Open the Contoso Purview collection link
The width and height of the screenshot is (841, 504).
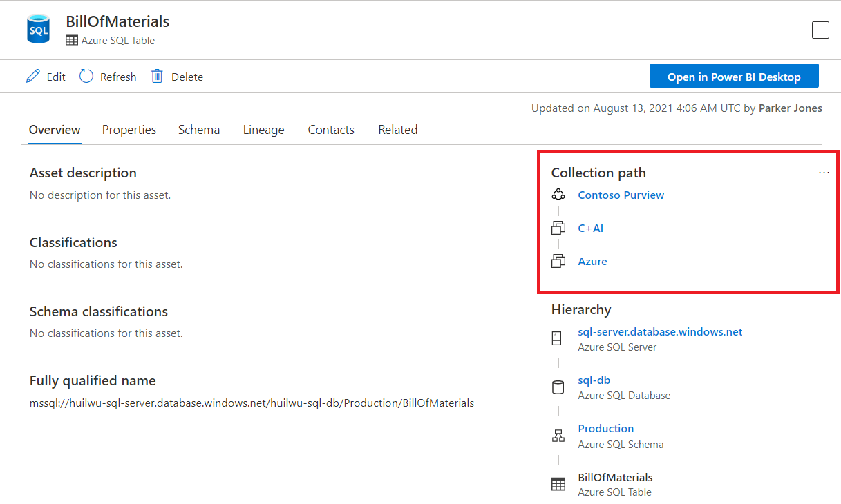(621, 195)
